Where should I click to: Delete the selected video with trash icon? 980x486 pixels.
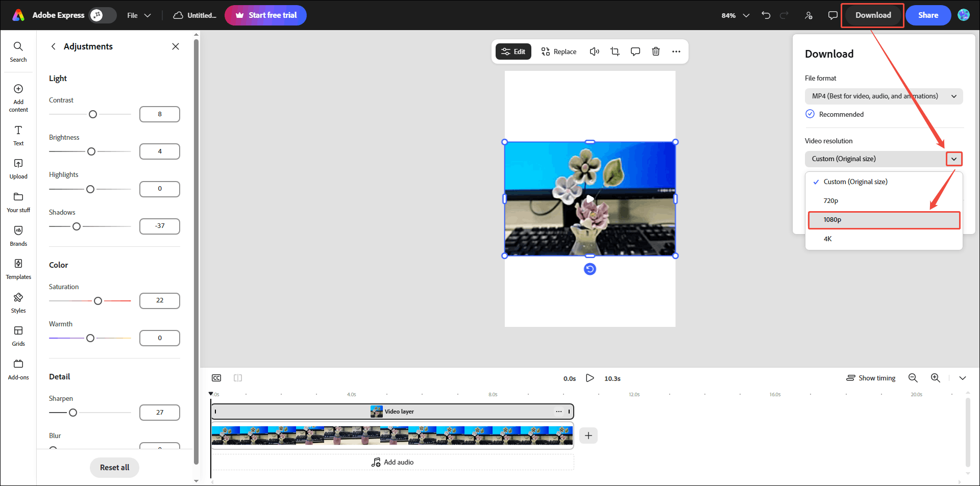(x=656, y=52)
